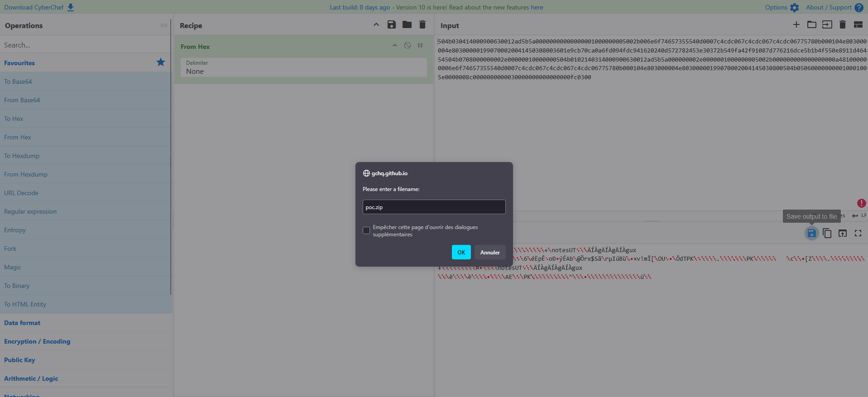Screen dimensions: 868x397
Task: Click the Save output to file icon
Action: (811, 233)
